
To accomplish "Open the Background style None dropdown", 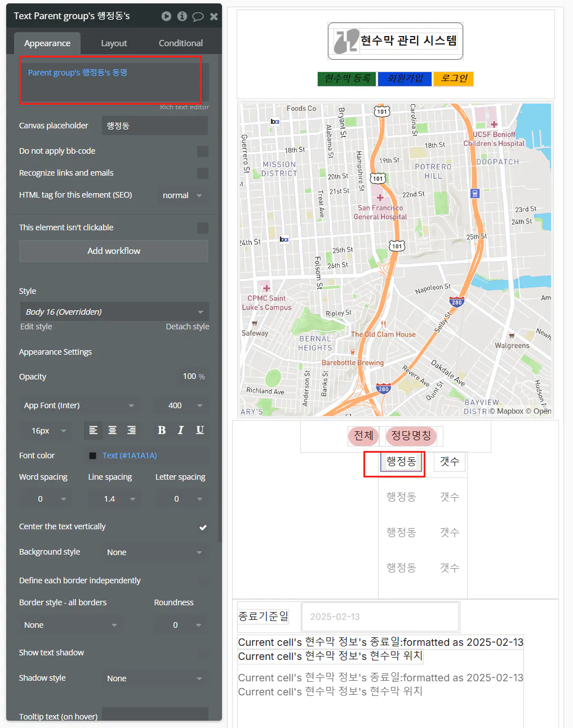I will tap(154, 552).
